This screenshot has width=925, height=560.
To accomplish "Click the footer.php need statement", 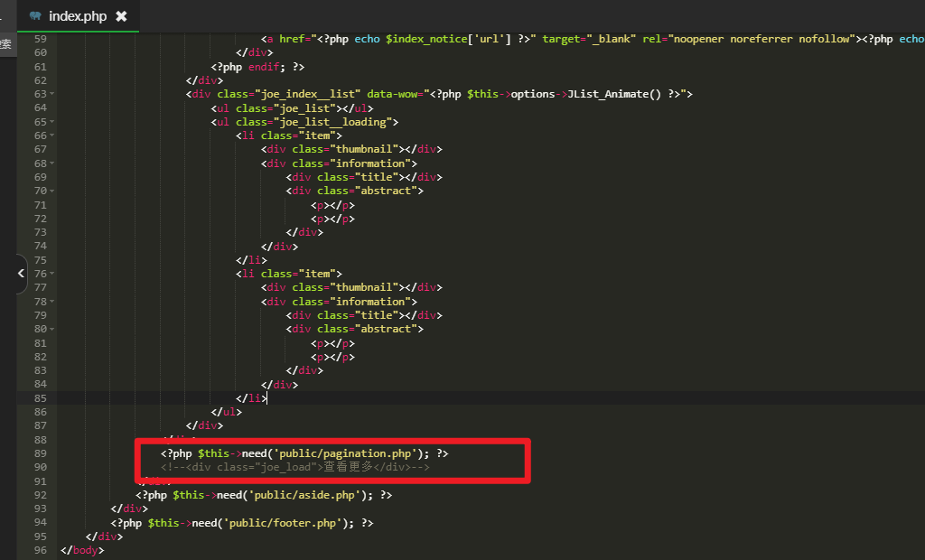I will [x=242, y=523].
